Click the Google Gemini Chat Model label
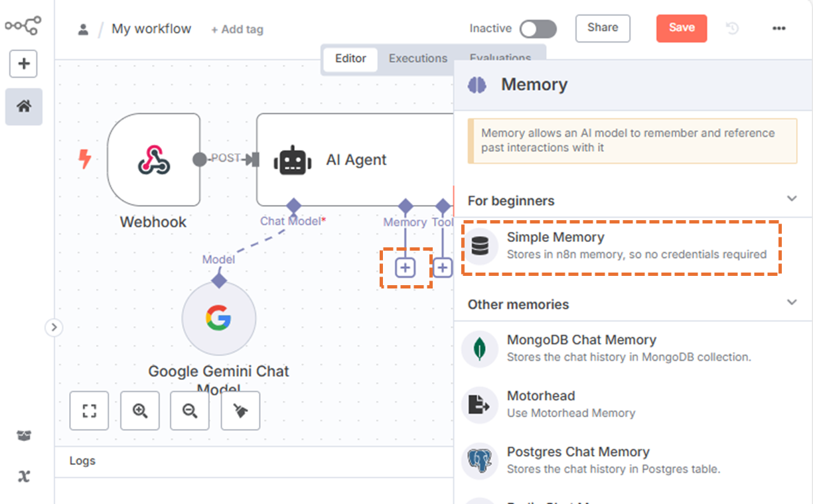 coord(218,379)
